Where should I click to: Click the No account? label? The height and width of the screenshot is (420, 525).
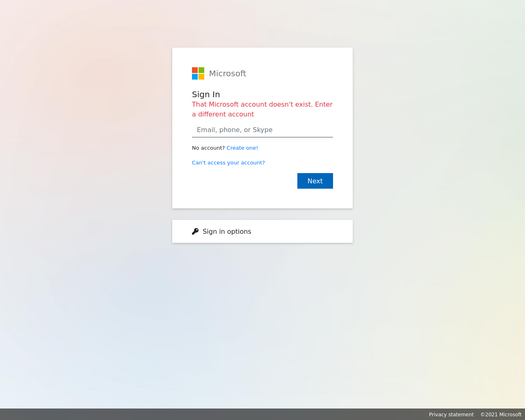click(x=208, y=148)
